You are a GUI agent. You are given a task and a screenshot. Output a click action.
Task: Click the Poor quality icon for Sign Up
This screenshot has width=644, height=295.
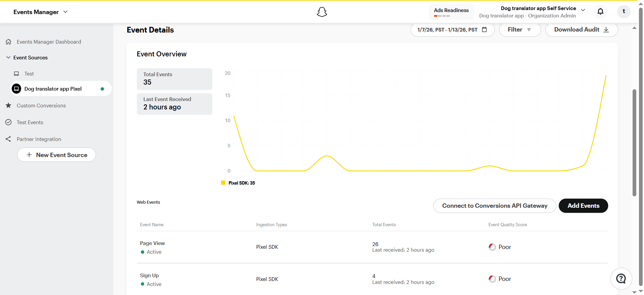(492, 279)
